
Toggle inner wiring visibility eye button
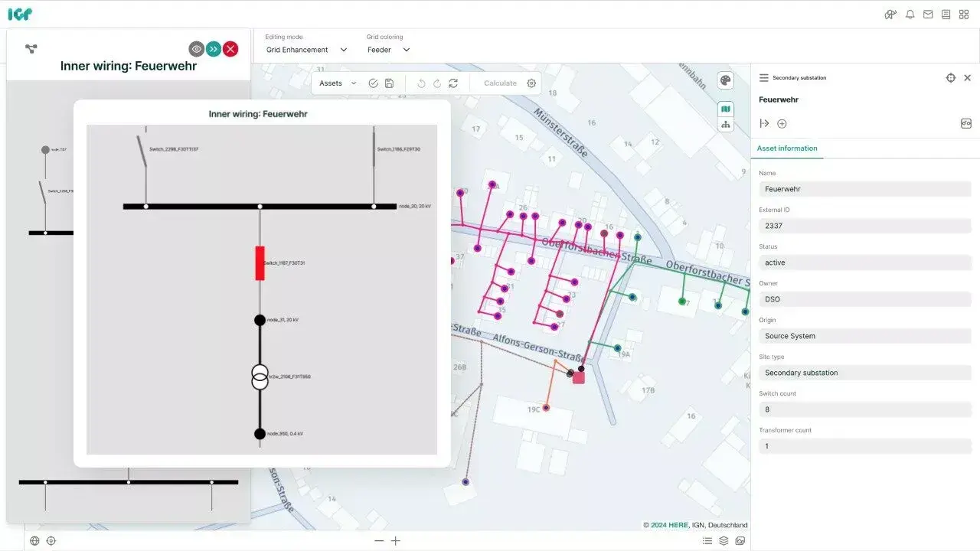click(x=197, y=49)
